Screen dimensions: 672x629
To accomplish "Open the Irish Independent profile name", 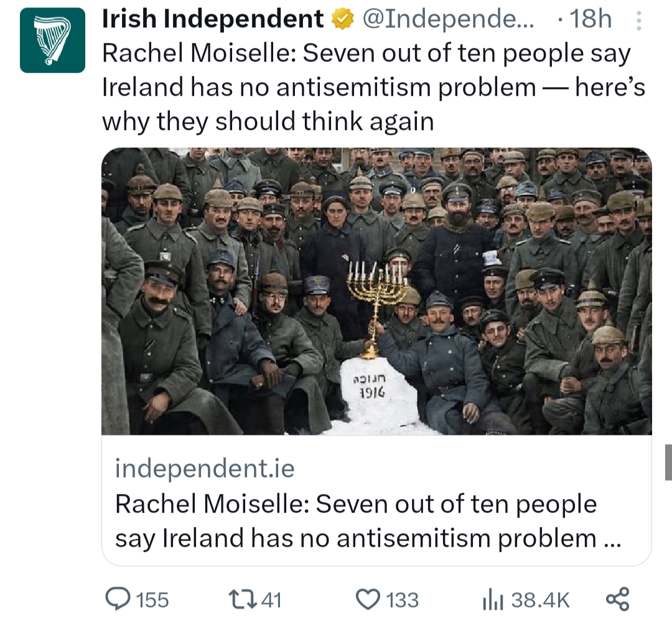I will point(213,19).
